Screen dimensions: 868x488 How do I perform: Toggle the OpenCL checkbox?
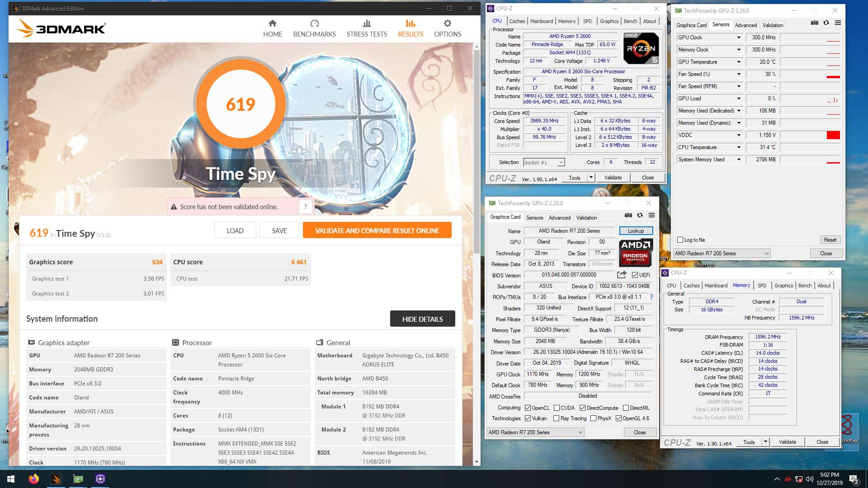528,408
